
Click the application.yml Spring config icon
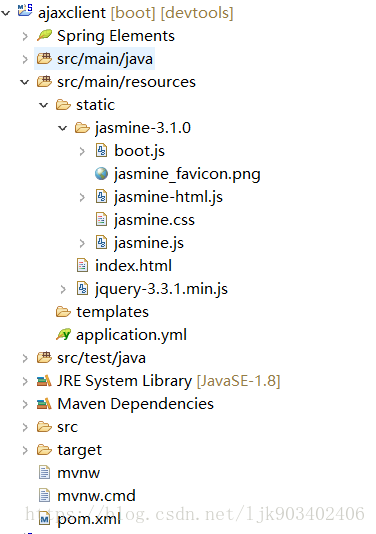point(64,334)
